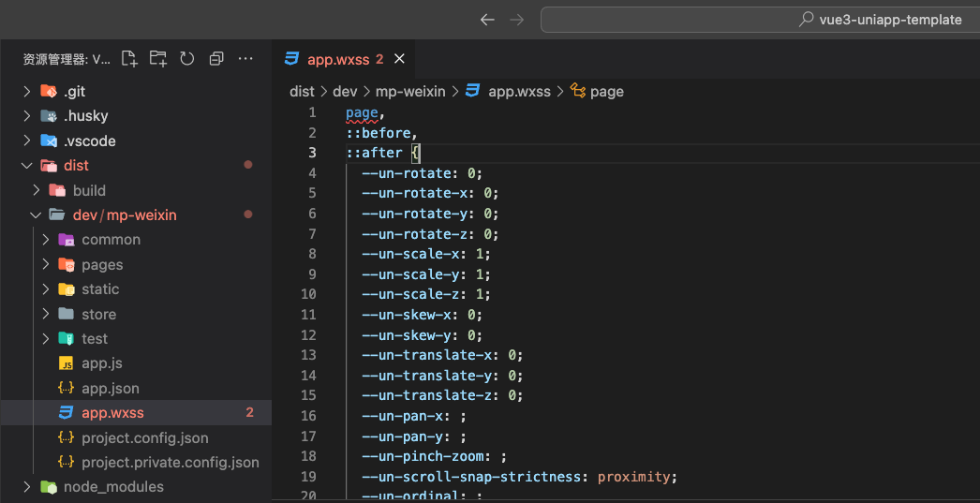The image size is (980, 503).
Task: Expand the common folder
Action: pos(46,239)
